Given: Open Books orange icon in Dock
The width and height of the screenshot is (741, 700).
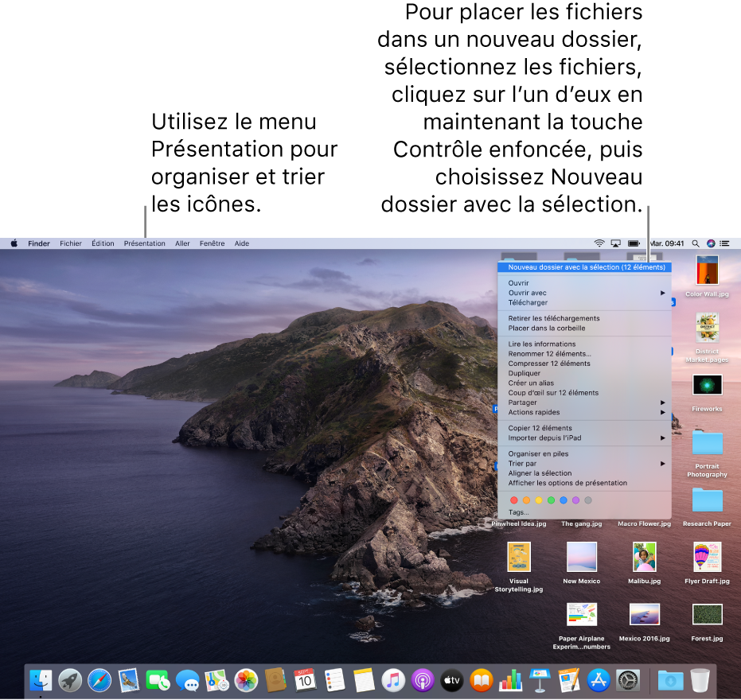Looking at the screenshot, I should click(x=481, y=681).
